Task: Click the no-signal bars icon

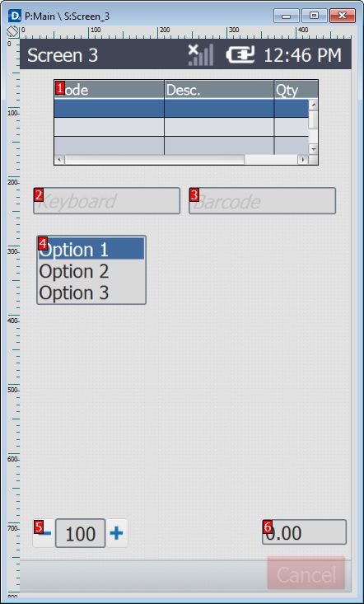Action: tap(200, 55)
